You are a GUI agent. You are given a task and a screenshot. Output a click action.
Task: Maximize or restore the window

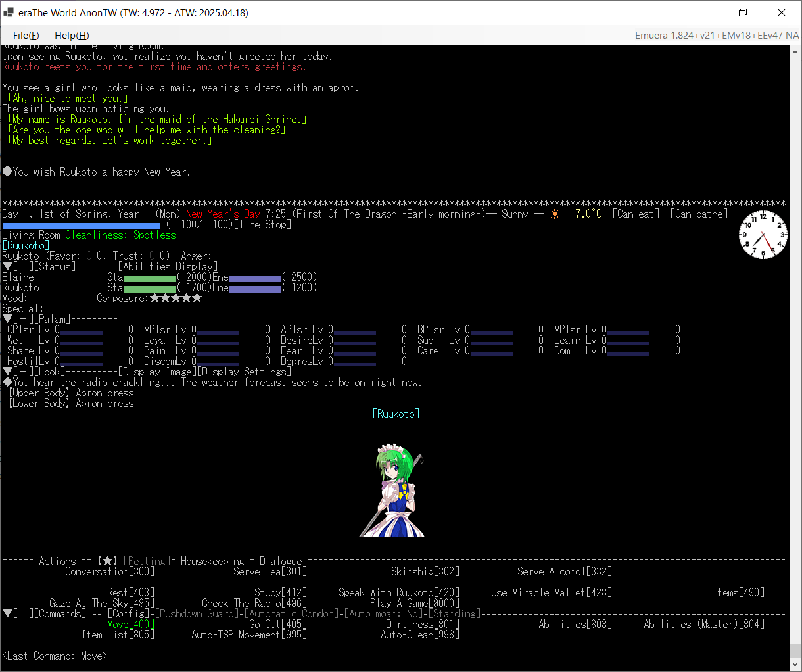[x=743, y=12]
